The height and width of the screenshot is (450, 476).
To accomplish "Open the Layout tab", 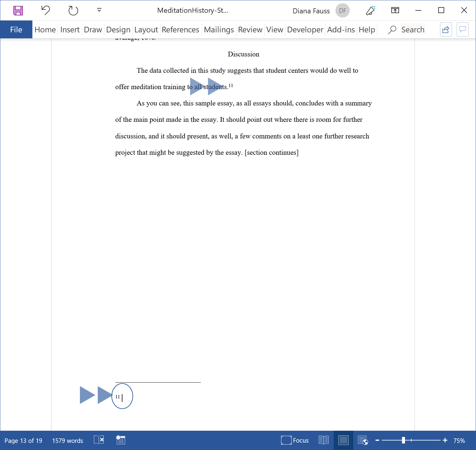I will (x=146, y=30).
